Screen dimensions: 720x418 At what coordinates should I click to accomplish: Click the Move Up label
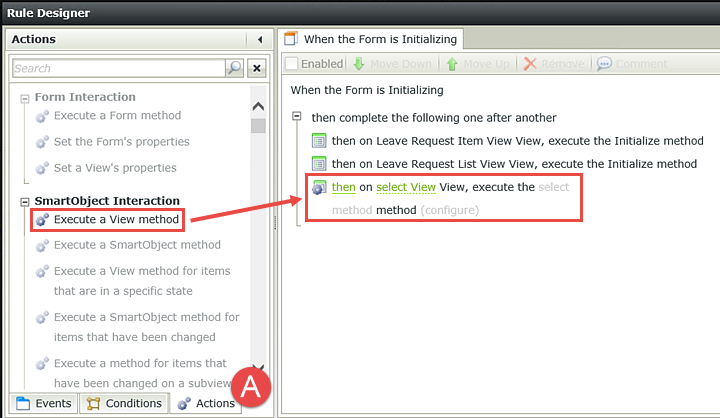click(486, 64)
